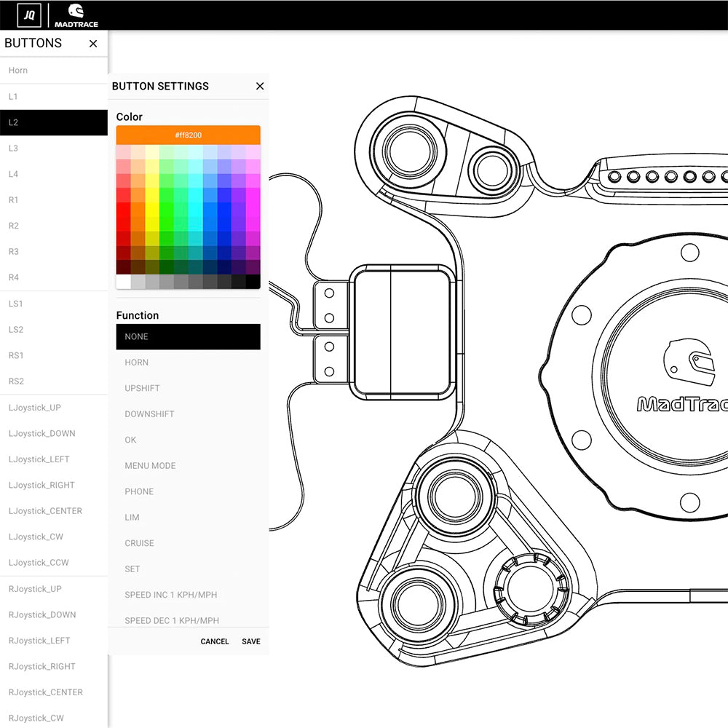728x728 pixels.
Task: Click the rectangular display on the wheel
Action: pyautogui.click(x=400, y=331)
